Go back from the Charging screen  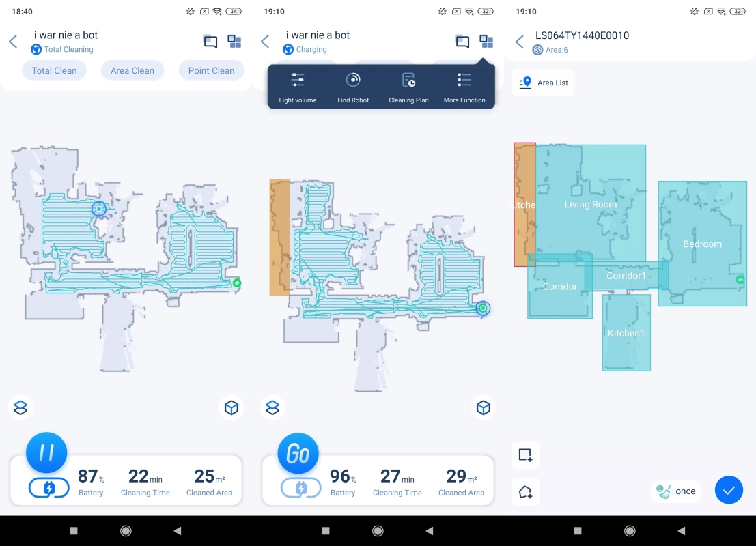(x=265, y=42)
